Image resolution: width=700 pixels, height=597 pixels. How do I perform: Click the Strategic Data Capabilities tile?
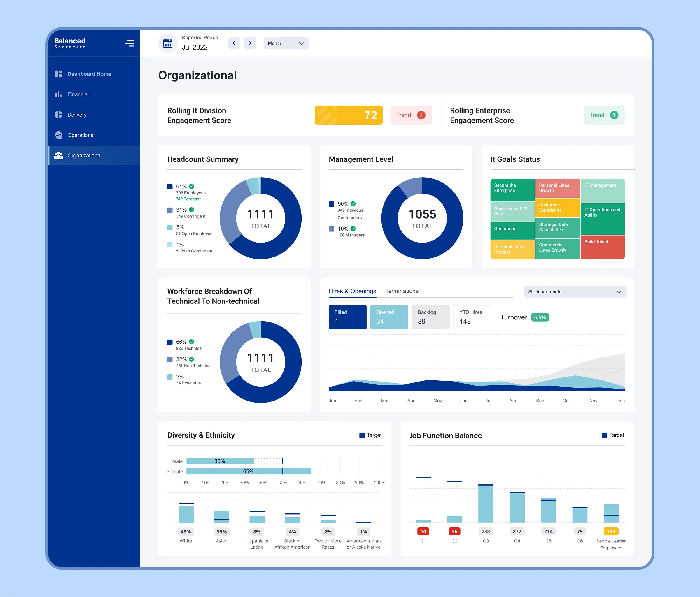tap(557, 228)
